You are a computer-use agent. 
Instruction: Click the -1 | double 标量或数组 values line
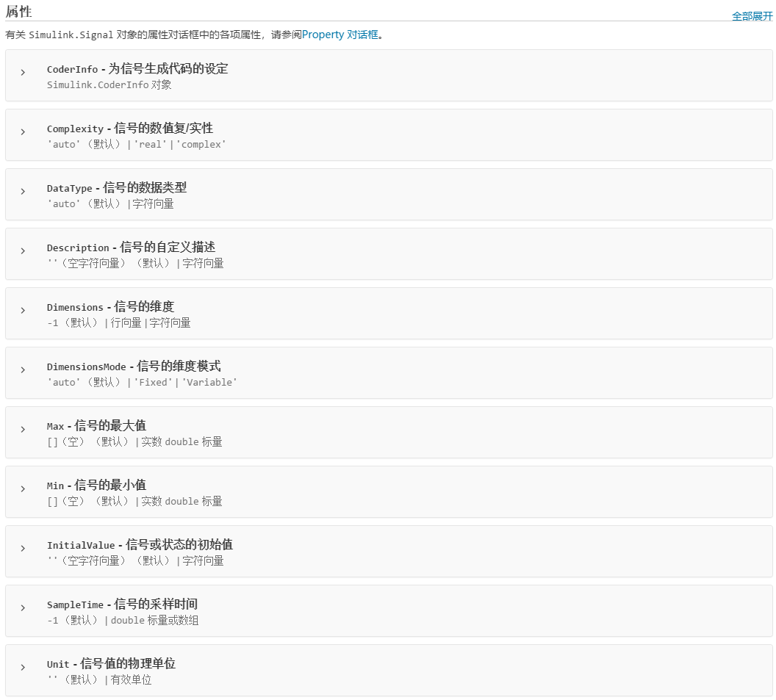pyautogui.click(x=123, y=620)
